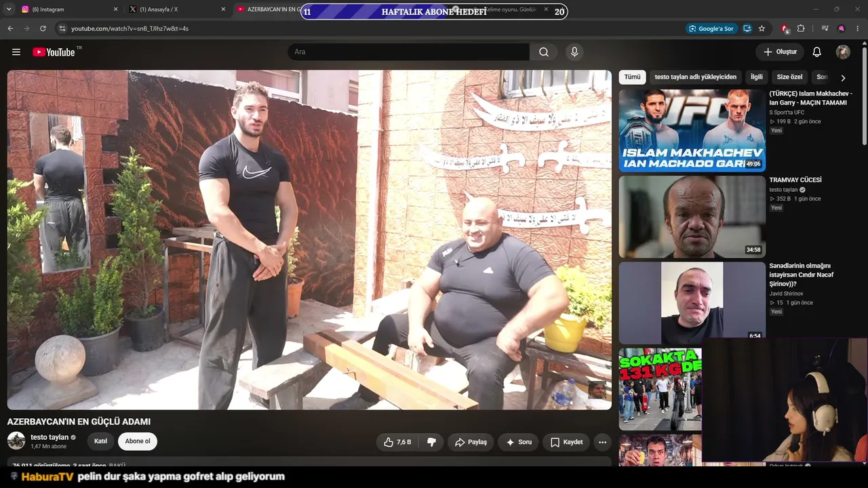The width and height of the screenshot is (868, 488).
Task: Click the 'S Sport'ta UFC' channel name
Action: coord(787,113)
